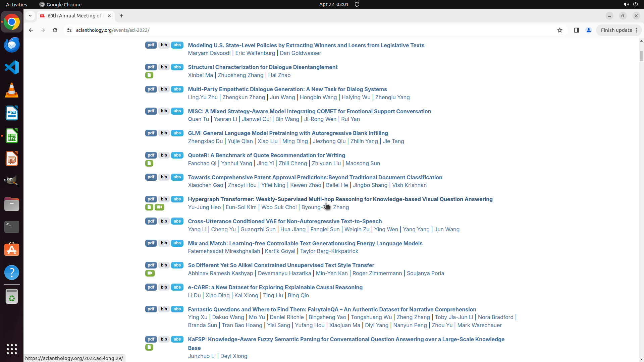Bookmark this page with the star icon
The height and width of the screenshot is (362, 644).
(x=560, y=30)
